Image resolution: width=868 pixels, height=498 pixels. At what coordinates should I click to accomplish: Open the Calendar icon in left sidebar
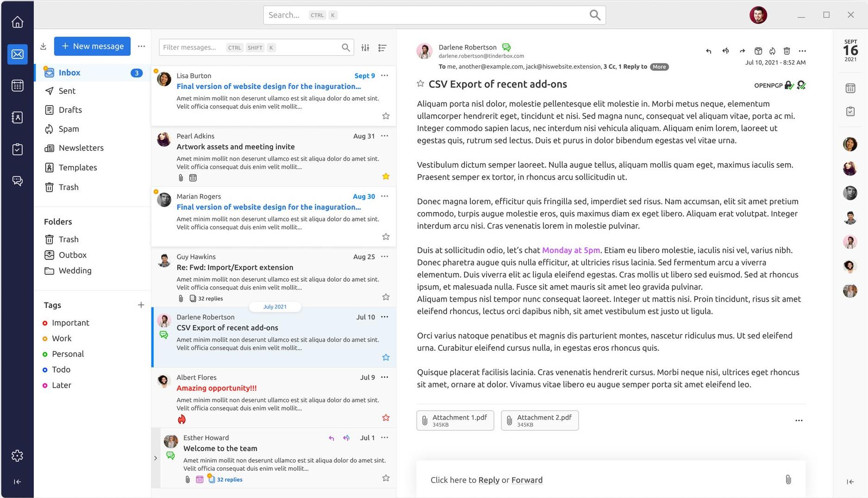(18, 86)
